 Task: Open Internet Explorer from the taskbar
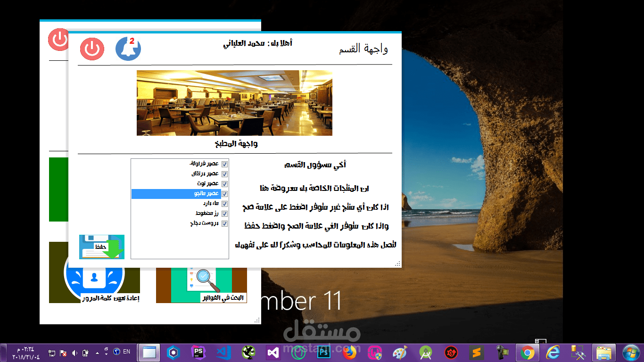pyautogui.click(x=553, y=353)
